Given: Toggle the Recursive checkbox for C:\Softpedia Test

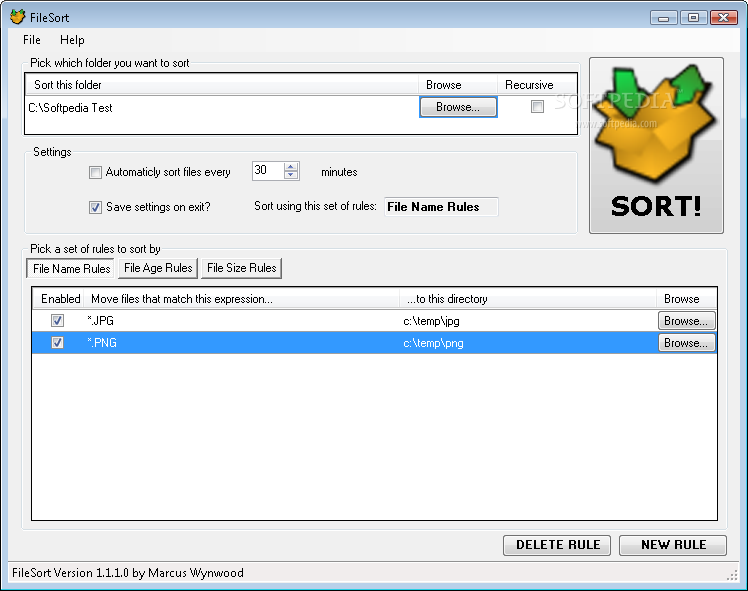Looking at the screenshot, I should click(537, 106).
